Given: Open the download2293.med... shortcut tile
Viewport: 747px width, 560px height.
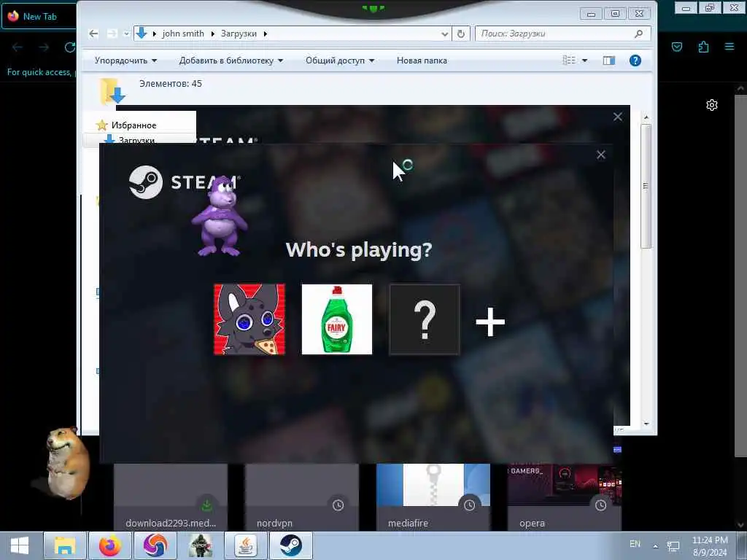Looking at the screenshot, I should pyautogui.click(x=171, y=497).
